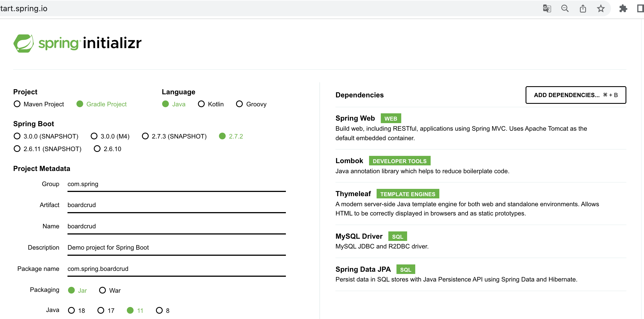Choose Jar packaging
Viewport: 644px width, 319px height.
click(78, 290)
